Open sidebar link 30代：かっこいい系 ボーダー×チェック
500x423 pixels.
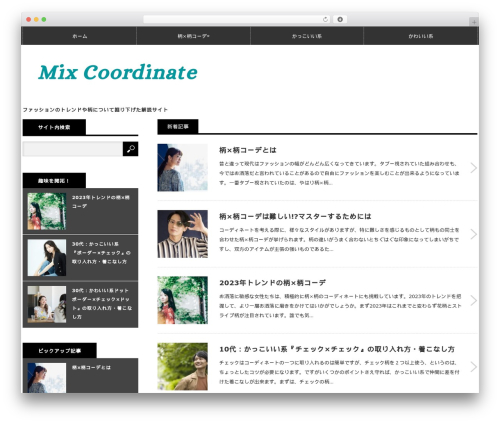coord(101,253)
